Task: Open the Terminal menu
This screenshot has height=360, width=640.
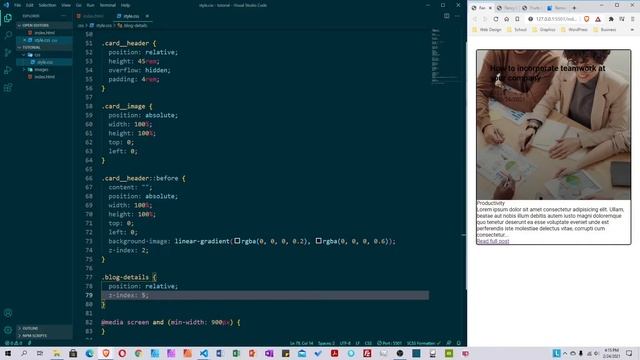Action: [108, 5]
